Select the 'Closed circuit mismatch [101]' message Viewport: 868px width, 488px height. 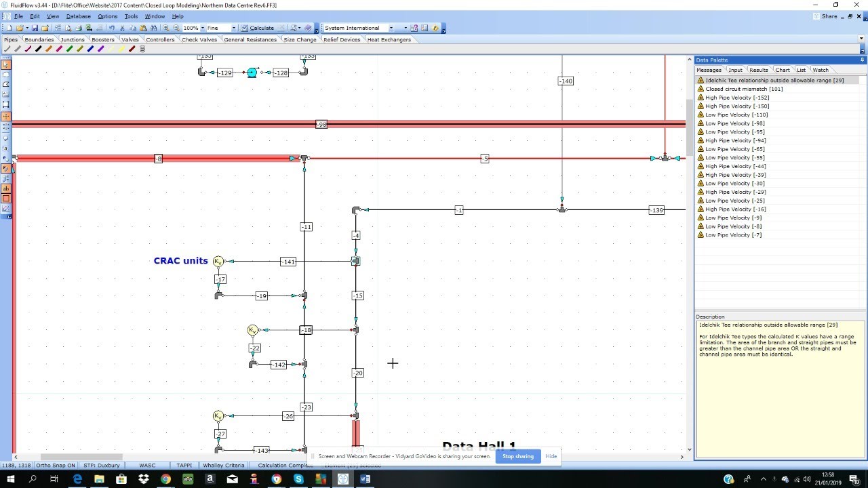tap(744, 89)
